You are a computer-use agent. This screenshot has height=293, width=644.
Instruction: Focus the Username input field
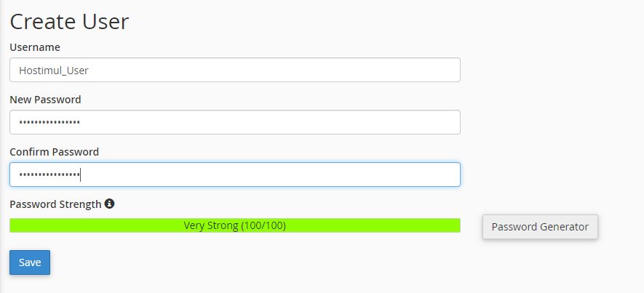pyautogui.click(x=234, y=70)
